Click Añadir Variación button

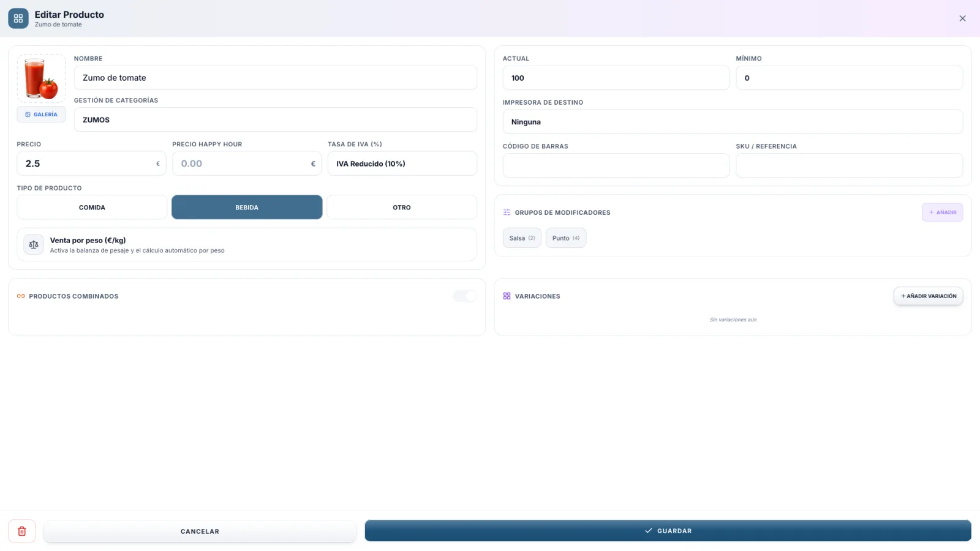(x=929, y=296)
